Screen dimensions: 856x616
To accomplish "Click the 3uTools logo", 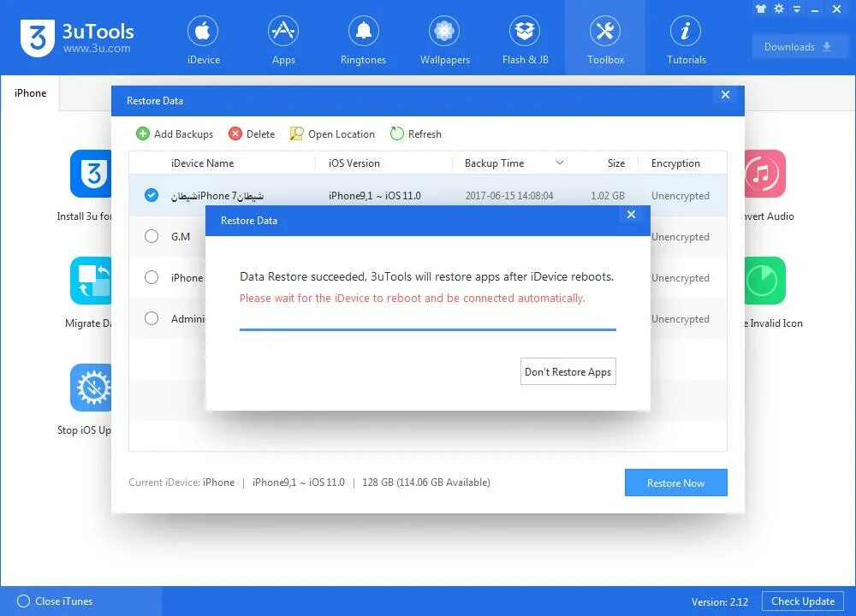I will [37, 38].
